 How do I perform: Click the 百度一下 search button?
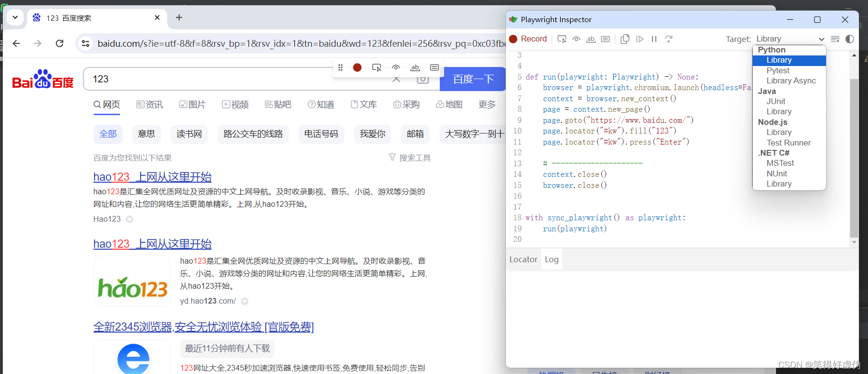point(473,79)
